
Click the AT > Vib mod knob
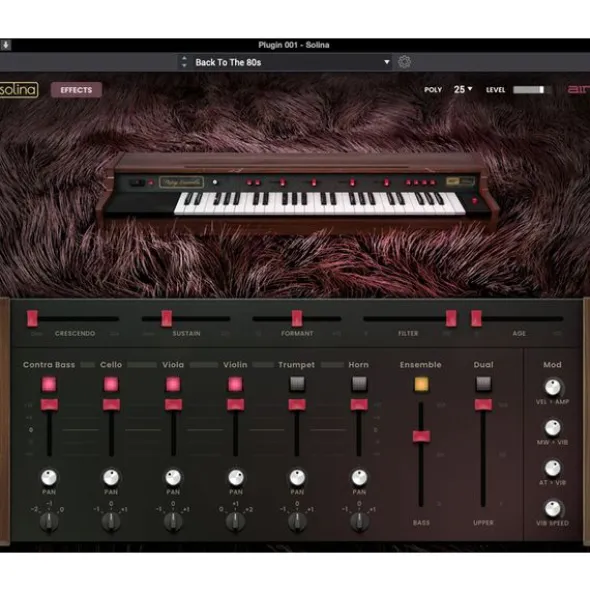click(553, 468)
